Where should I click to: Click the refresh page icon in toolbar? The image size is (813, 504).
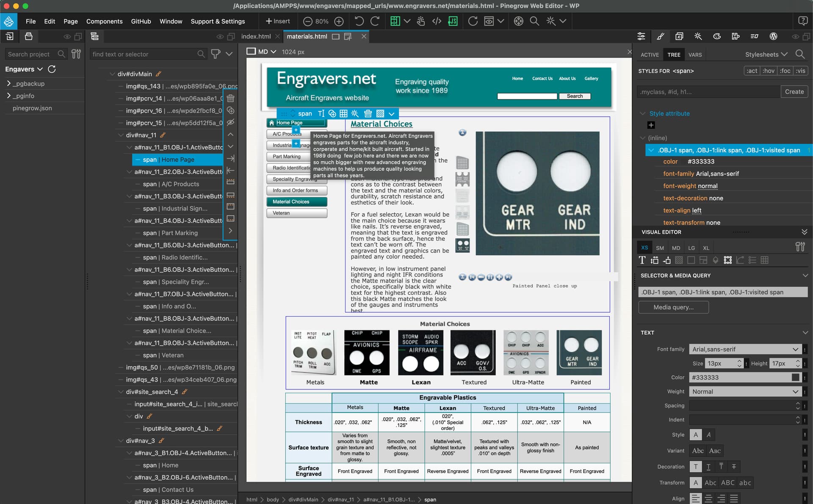click(473, 21)
